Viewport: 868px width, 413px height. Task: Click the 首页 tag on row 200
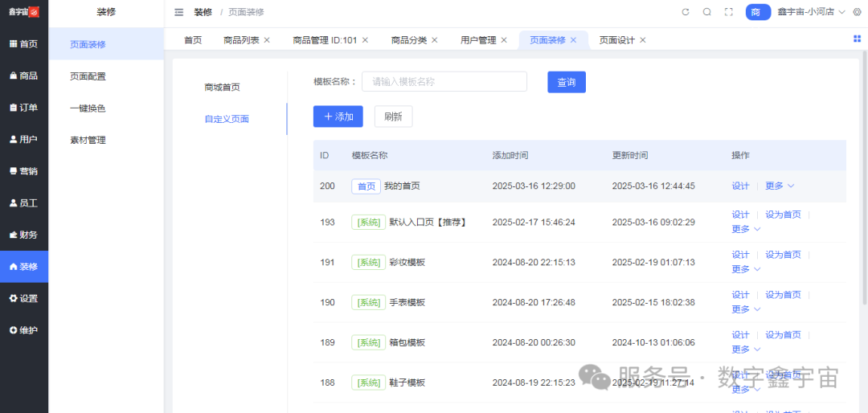[366, 186]
